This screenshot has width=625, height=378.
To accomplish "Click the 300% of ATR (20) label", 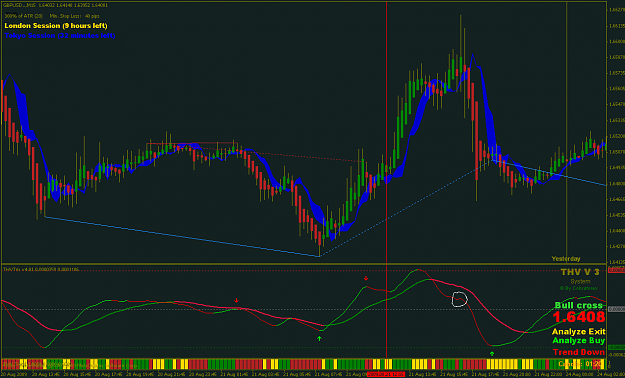I will click(24, 16).
